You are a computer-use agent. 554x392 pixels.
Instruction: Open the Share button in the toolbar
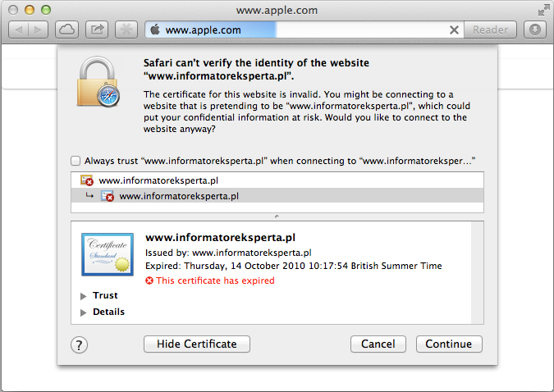[97, 30]
